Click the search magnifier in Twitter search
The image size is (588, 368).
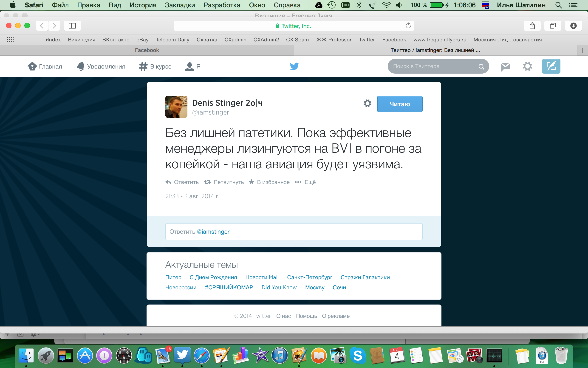point(481,66)
